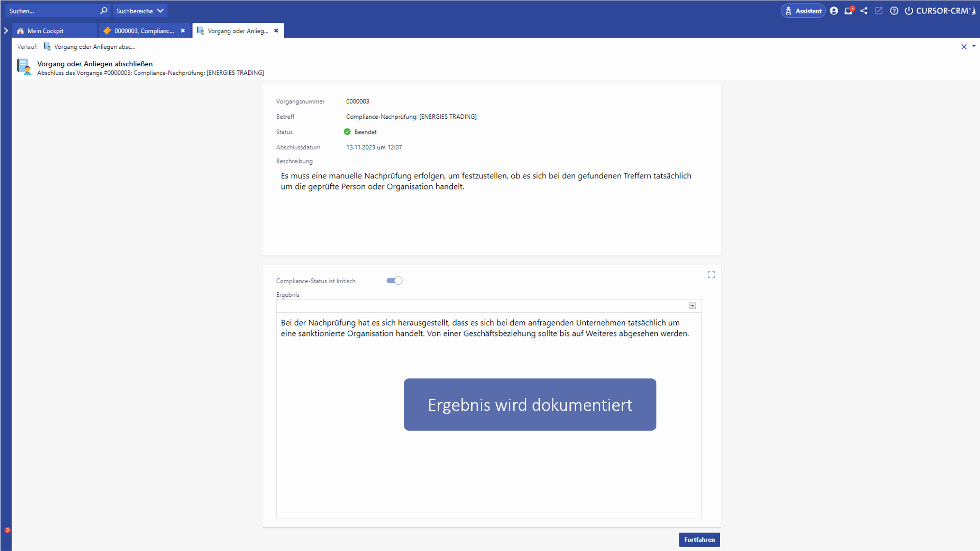Switch to the 0000003, Complianc... tab

coord(144,31)
